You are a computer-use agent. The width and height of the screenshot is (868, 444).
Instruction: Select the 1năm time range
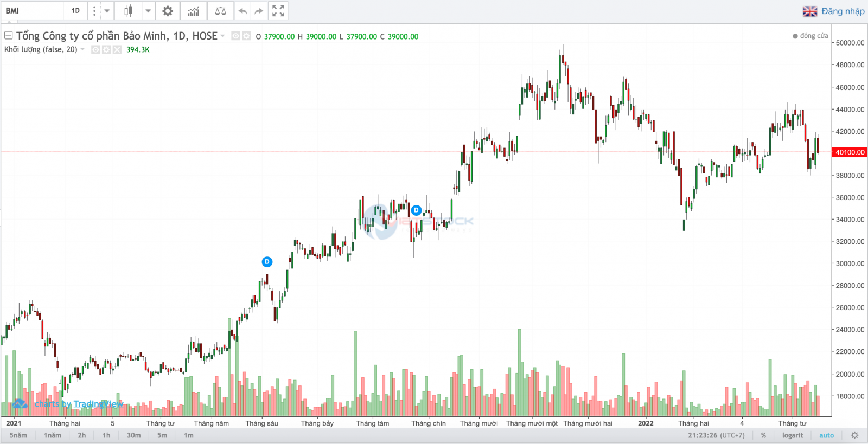(x=53, y=435)
